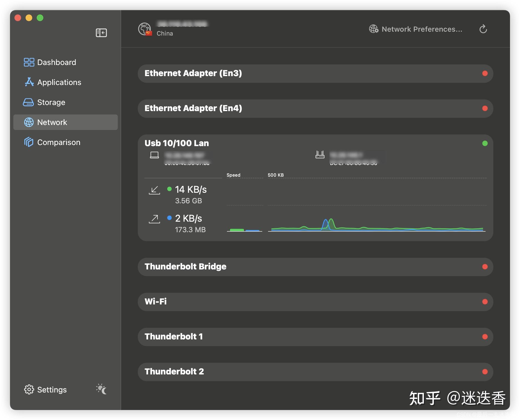The height and width of the screenshot is (420, 520).
Task: Select the Applications sidebar icon
Action: [29, 82]
